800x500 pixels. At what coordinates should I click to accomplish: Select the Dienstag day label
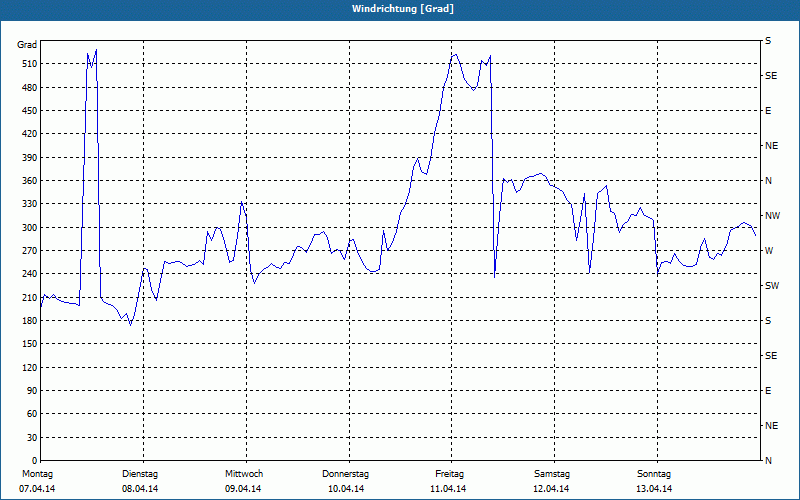coord(140,474)
